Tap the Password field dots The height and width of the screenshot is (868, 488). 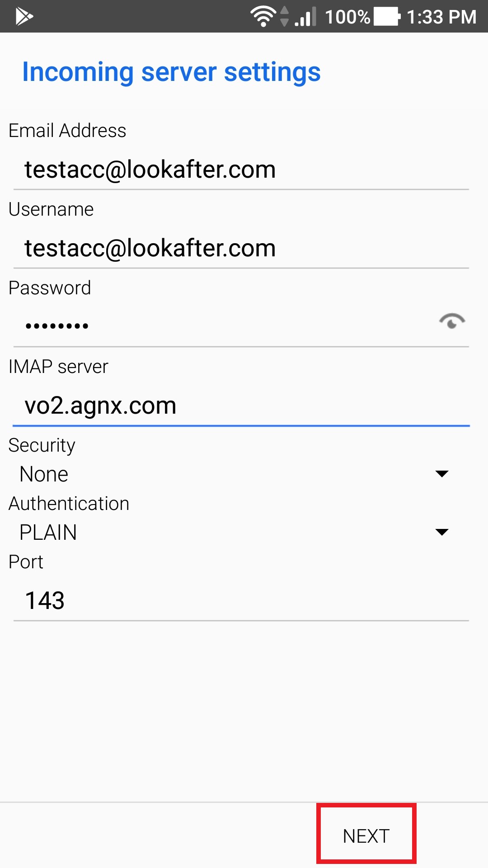[57, 326]
